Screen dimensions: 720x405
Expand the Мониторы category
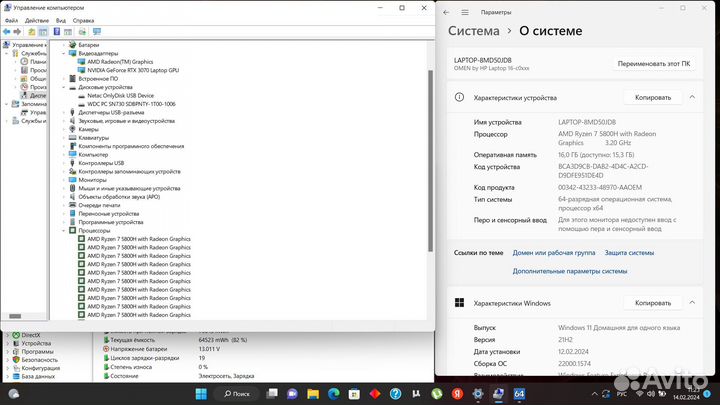tap(64, 180)
